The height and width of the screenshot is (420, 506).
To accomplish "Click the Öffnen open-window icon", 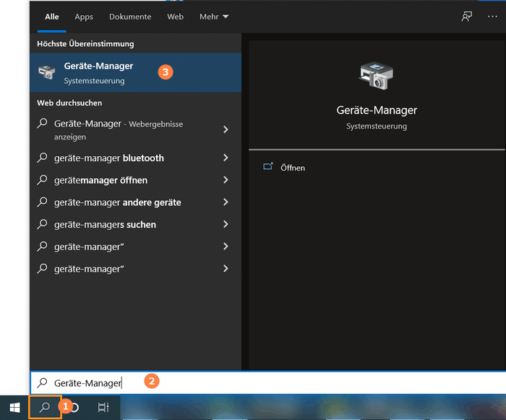I will [268, 166].
